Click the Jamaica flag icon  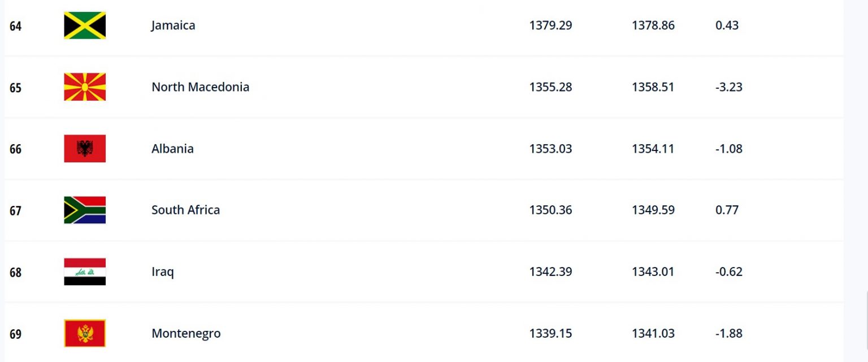(85, 25)
